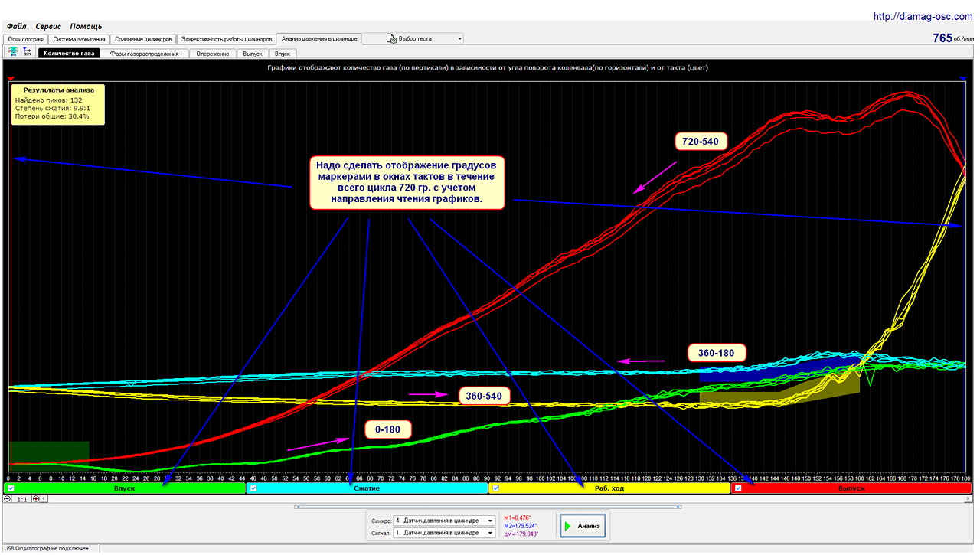
Task: Toggle the Впуск stroke checkbox
Action: [10, 488]
